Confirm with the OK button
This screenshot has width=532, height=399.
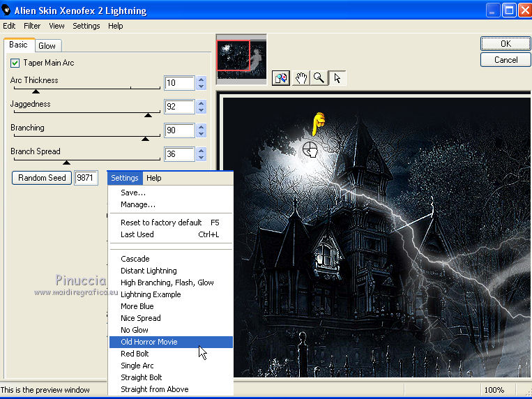click(506, 43)
